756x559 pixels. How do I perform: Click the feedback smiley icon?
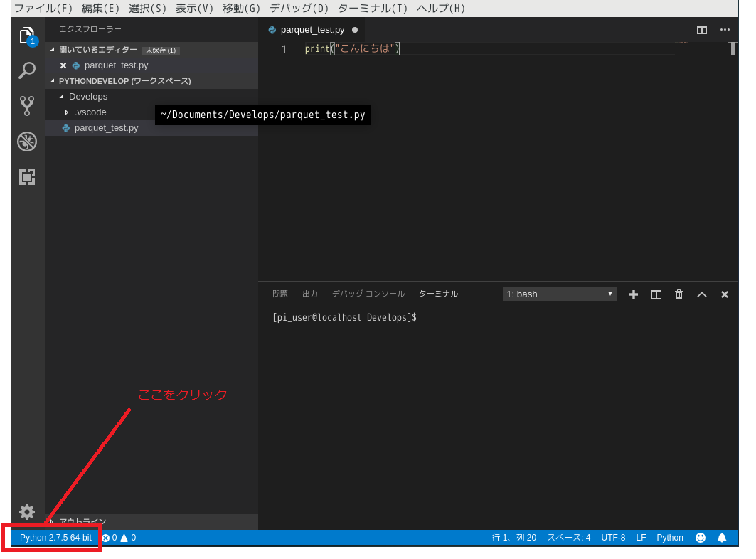(701, 538)
